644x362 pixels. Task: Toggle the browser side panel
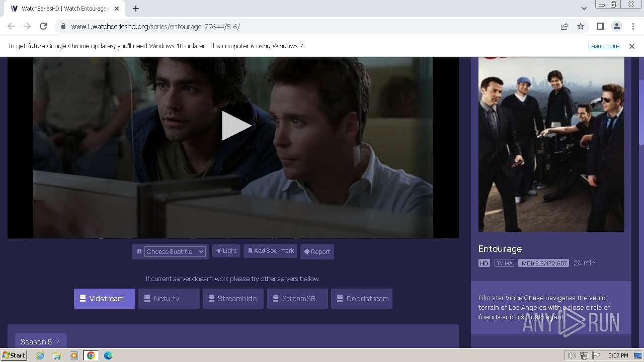(x=600, y=26)
